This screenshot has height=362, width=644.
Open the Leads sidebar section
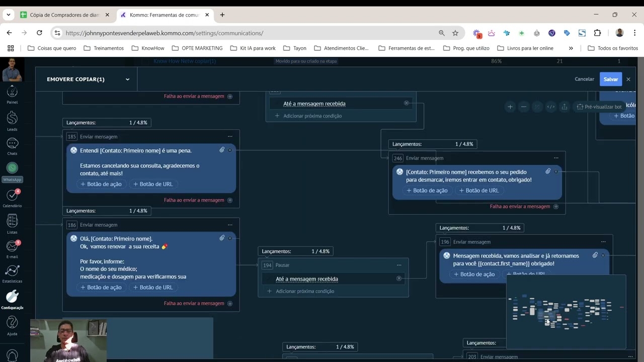click(x=12, y=121)
